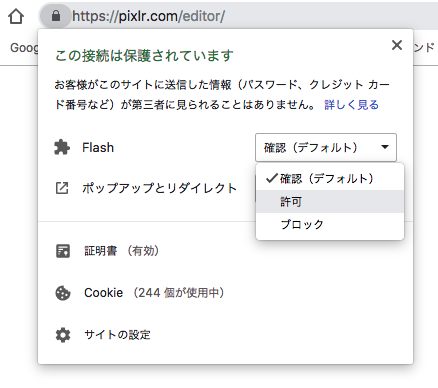The width and height of the screenshot is (438, 388).
Task: Click the padlock icon in address bar
Action: (56, 16)
